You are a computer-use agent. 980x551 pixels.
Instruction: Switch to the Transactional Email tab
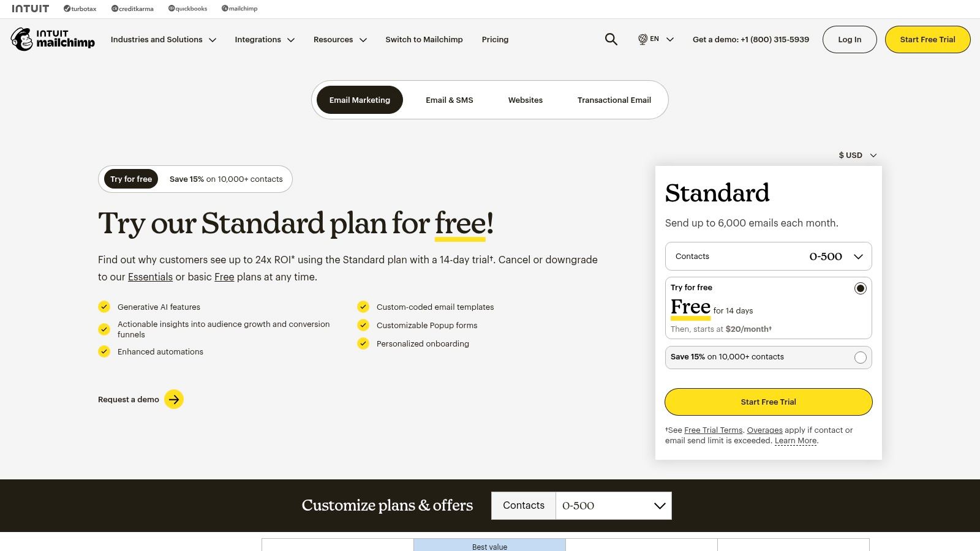point(614,100)
